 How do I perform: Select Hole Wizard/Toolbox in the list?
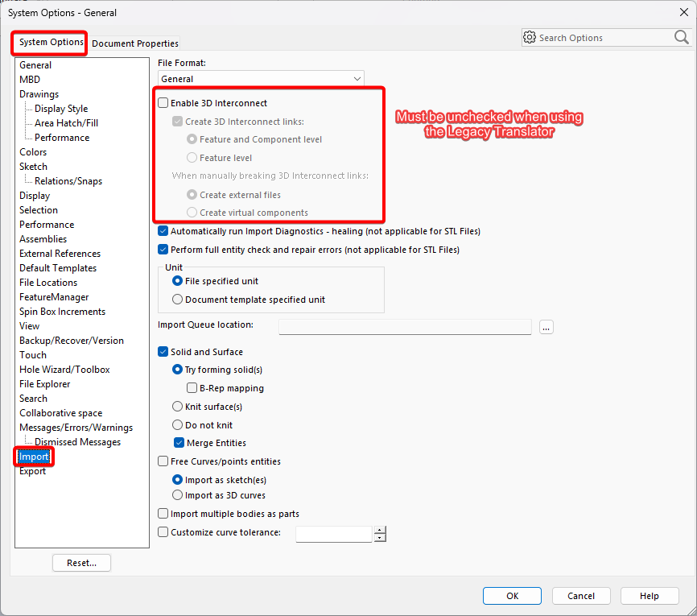tap(64, 370)
